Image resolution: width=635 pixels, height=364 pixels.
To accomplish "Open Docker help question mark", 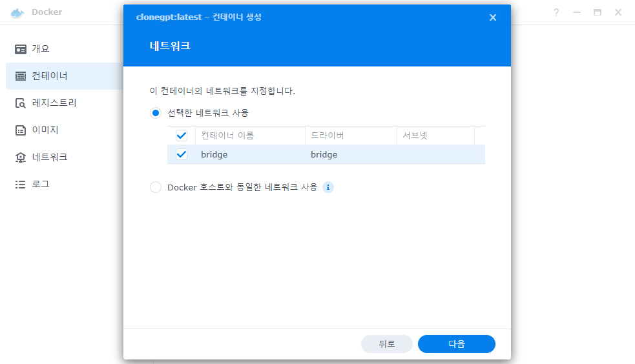I will pos(556,12).
